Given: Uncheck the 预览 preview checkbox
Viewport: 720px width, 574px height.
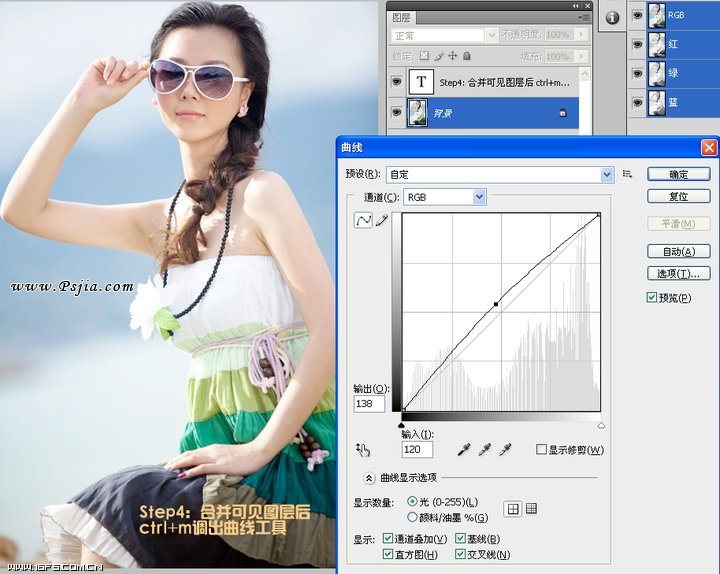Looking at the screenshot, I should (x=651, y=298).
